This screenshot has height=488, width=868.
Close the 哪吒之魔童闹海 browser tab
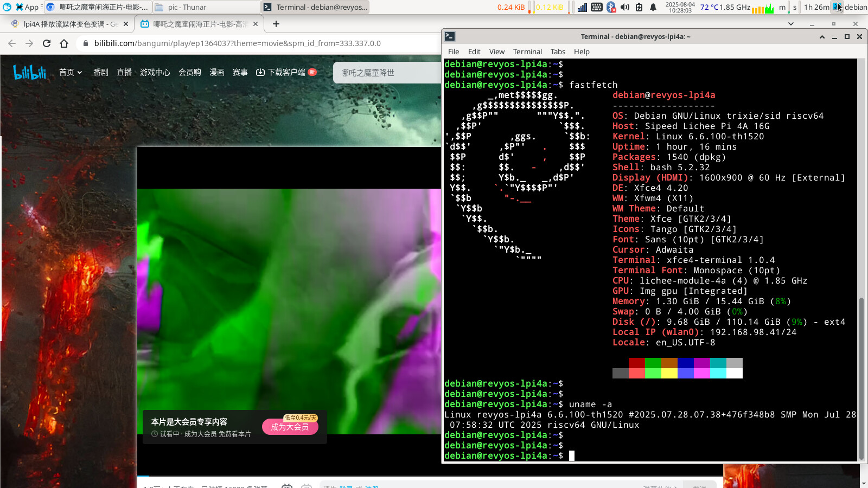[256, 24]
